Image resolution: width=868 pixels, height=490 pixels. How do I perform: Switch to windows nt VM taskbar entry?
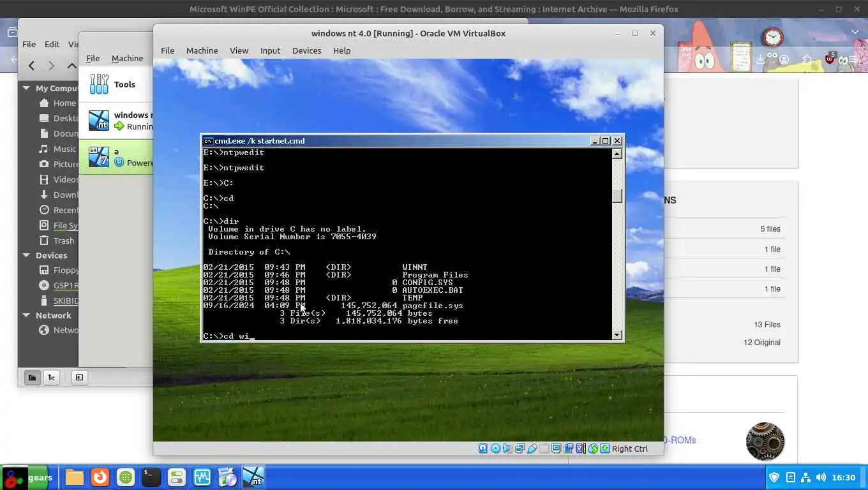pos(253,477)
